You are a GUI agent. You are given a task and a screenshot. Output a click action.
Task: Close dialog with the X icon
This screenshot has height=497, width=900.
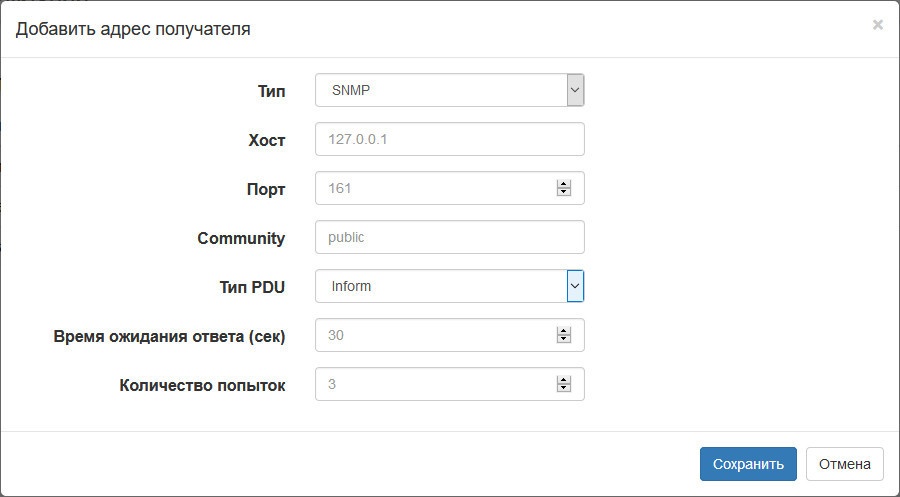pyautogui.click(x=877, y=25)
